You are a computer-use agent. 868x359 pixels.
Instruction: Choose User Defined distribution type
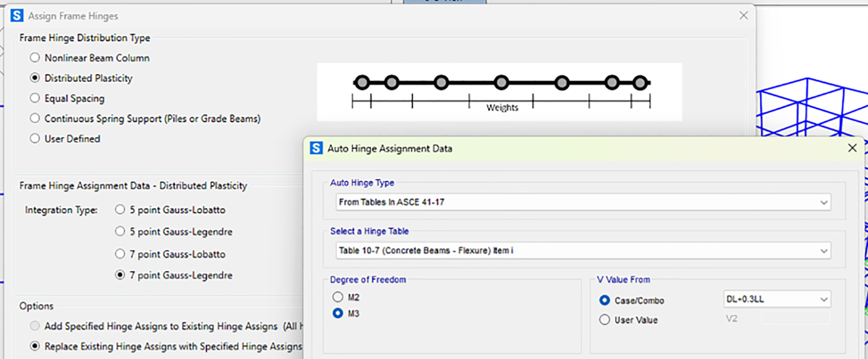click(x=35, y=139)
